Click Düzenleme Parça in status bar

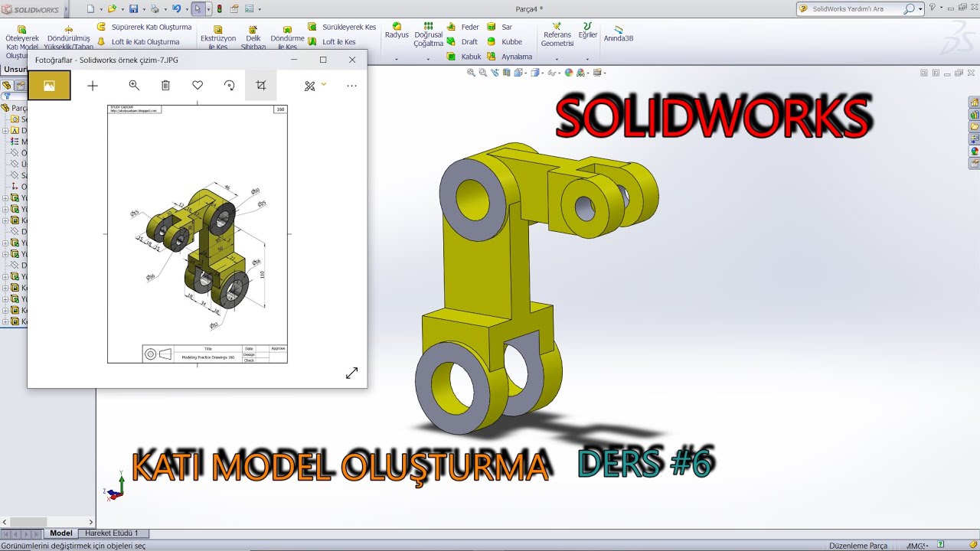[x=858, y=546]
